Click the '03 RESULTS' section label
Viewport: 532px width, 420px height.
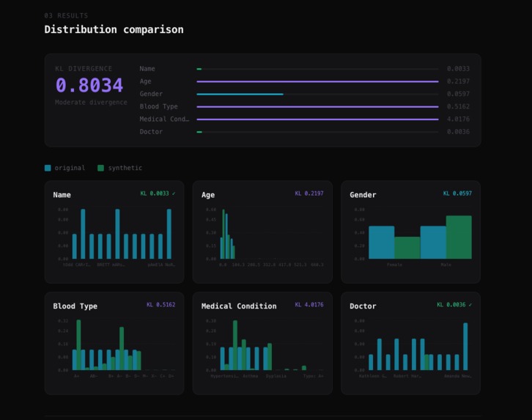[x=66, y=15]
